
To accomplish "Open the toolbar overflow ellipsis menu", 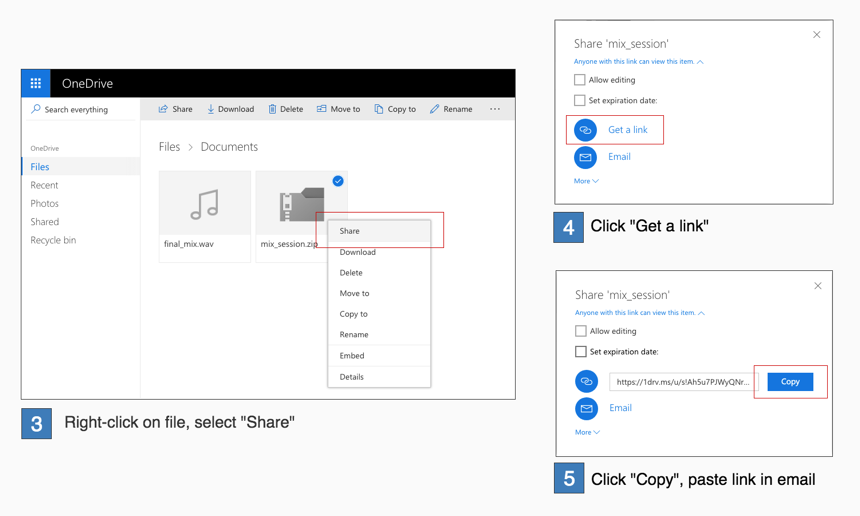I will click(x=495, y=109).
